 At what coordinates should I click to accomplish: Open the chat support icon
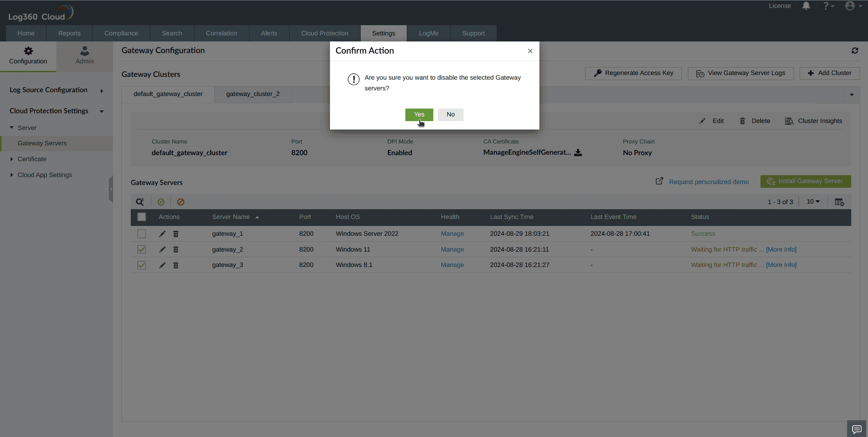pos(857,429)
